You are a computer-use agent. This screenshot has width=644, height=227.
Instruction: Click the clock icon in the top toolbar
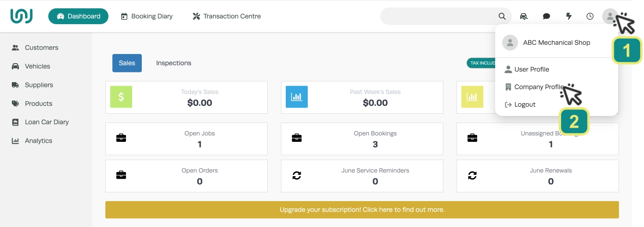(590, 16)
